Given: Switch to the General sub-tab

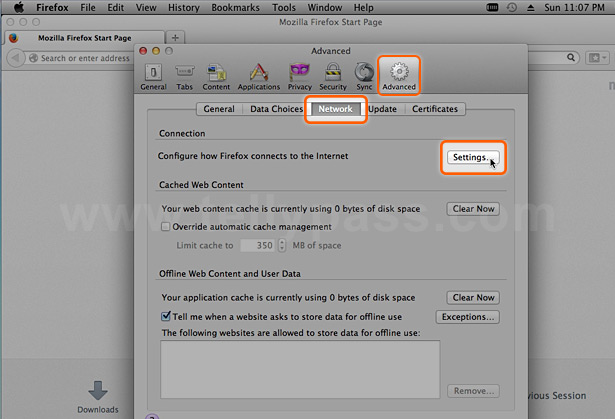Looking at the screenshot, I should 219,109.
